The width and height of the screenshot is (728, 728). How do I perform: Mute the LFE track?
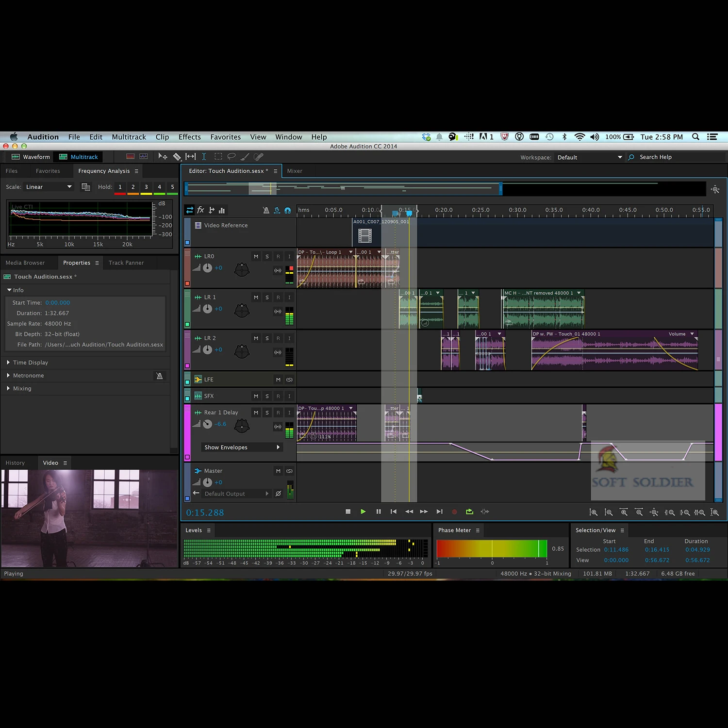[x=278, y=380]
